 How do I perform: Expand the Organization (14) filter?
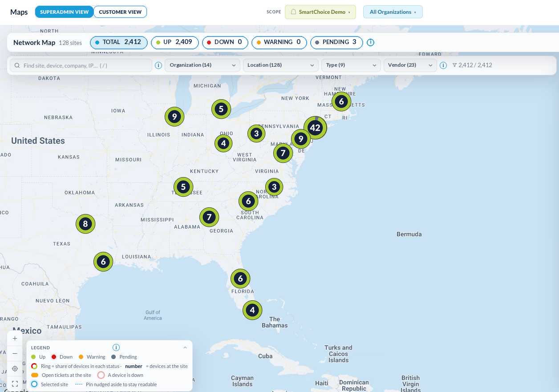coord(203,65)
